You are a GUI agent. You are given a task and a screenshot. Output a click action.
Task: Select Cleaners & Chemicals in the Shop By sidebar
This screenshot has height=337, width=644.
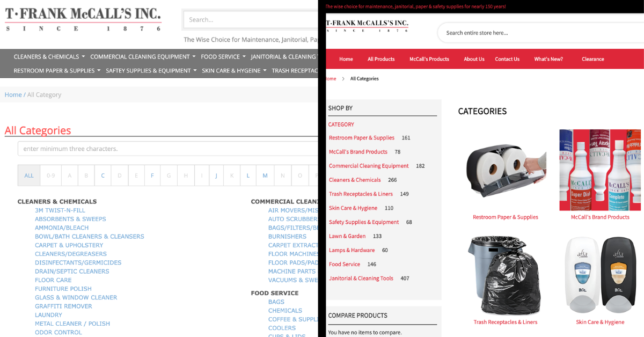[355, 180]
